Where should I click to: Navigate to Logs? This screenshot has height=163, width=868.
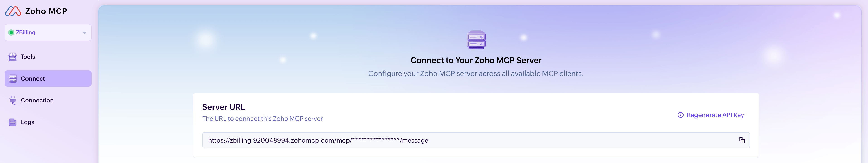tap(27, 122)
